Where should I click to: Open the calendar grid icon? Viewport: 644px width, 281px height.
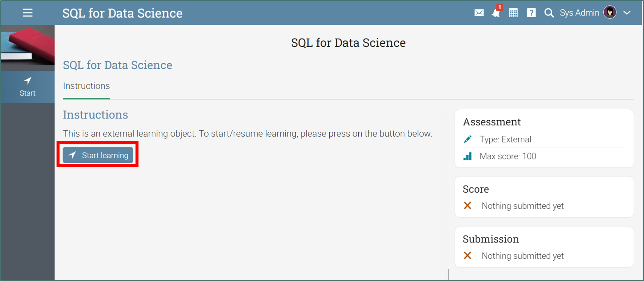coord(513,13)
